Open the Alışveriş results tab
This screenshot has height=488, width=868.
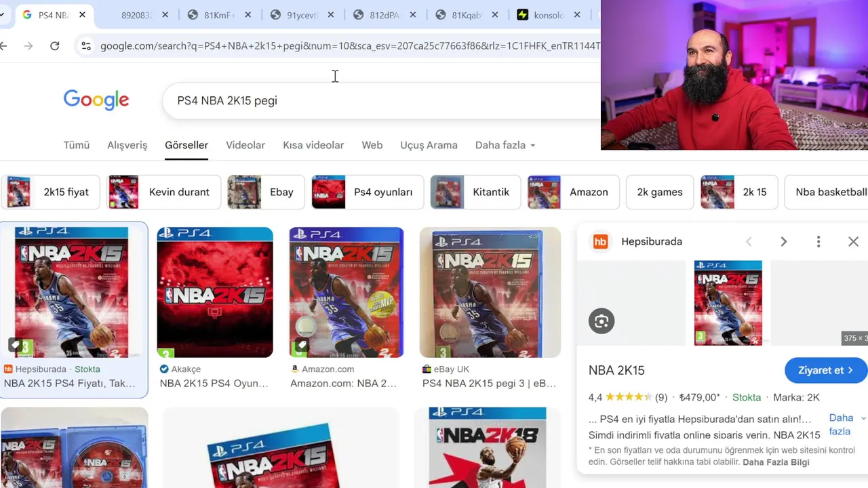tap(127, 145)
